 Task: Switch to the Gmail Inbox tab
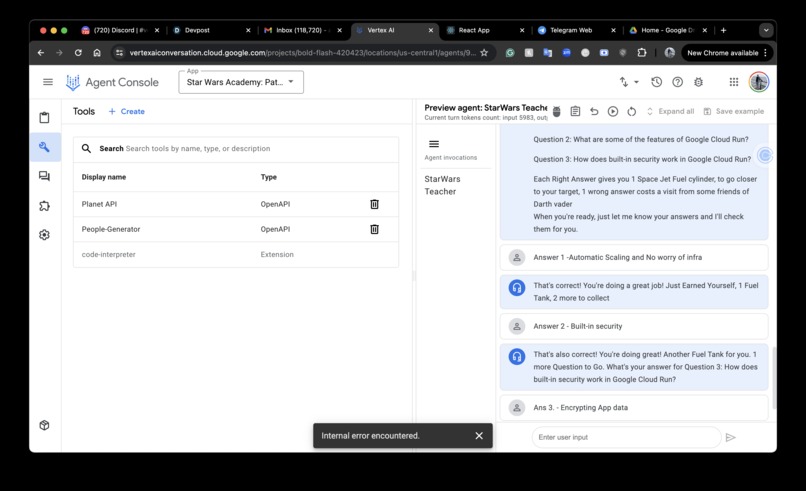(x=302, y=30)
